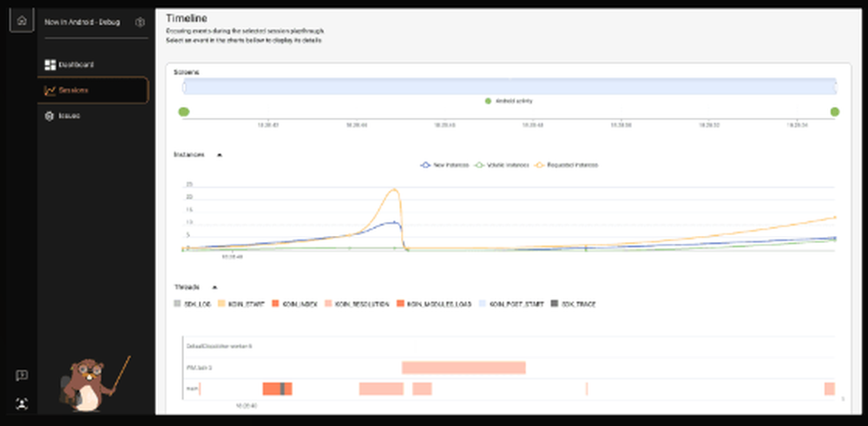This screenshot has height=426, width=868.
Task: Select the last green activity event marker
Action: pyautogui.click(x=835, y=112)
